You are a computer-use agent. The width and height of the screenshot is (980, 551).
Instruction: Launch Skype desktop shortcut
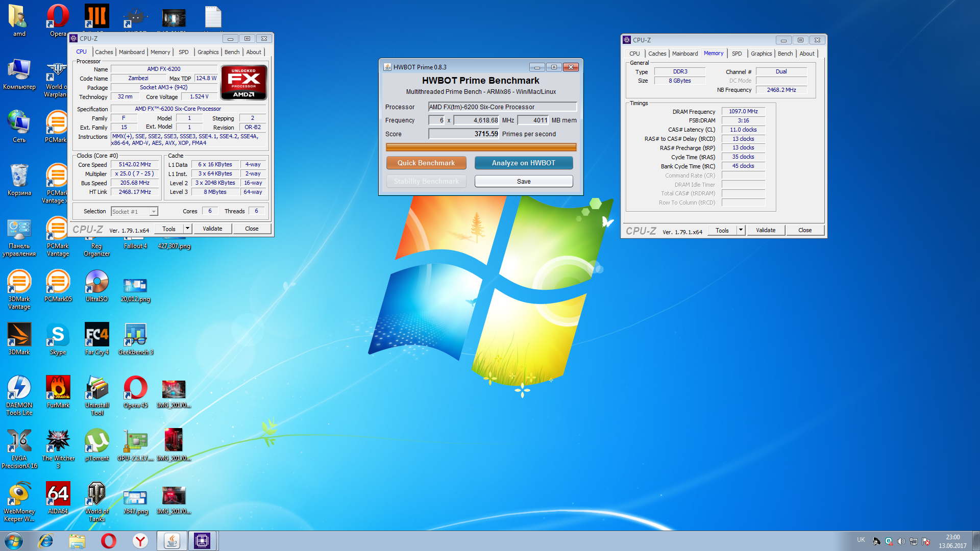tap(58, 339)
